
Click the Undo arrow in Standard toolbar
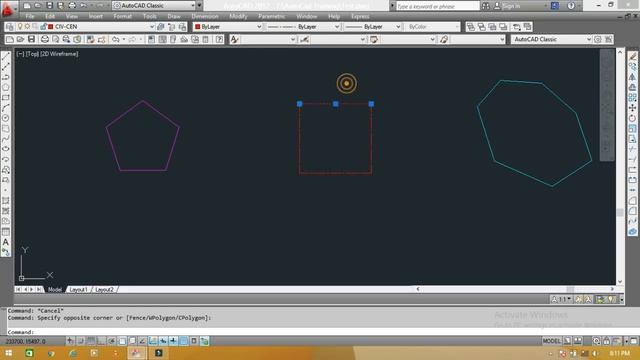(x=116, y=39)
